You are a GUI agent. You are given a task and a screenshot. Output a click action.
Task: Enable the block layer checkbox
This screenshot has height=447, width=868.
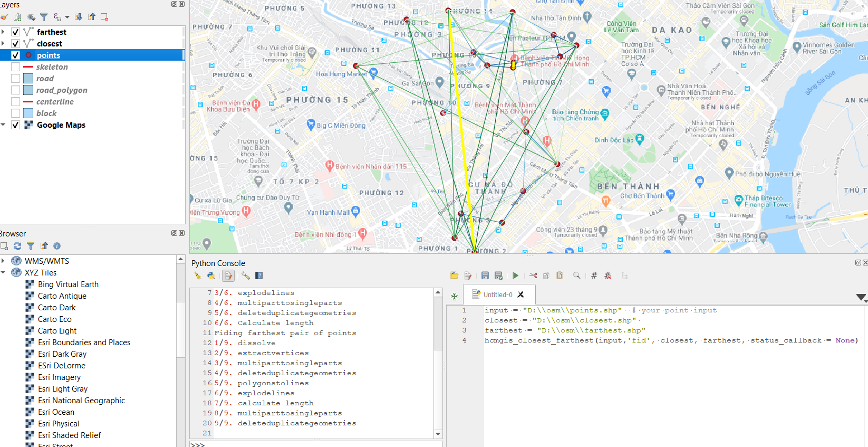[x=16, y=113]
